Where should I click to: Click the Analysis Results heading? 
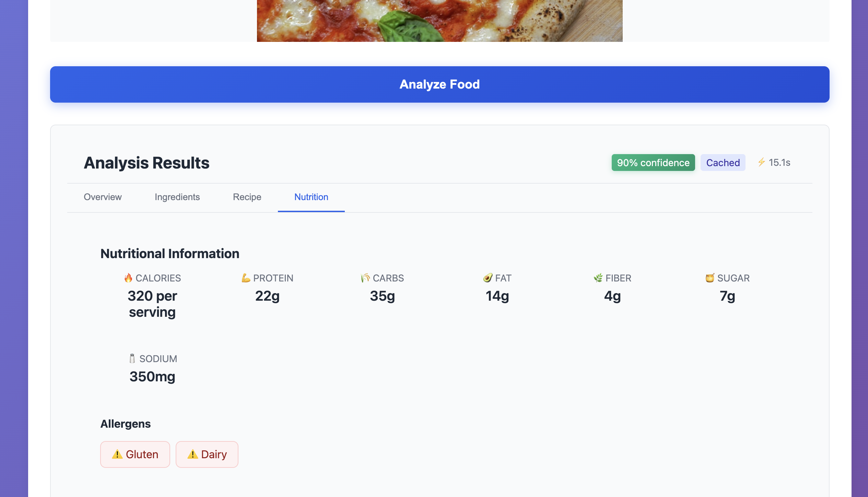pyautogui.click(x=146, y=163)
